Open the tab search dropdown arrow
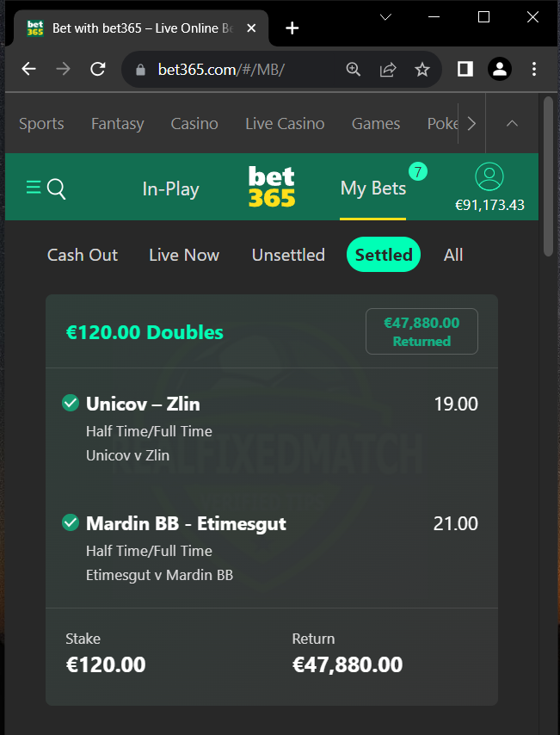560x735 pixels. click(385, 17)
